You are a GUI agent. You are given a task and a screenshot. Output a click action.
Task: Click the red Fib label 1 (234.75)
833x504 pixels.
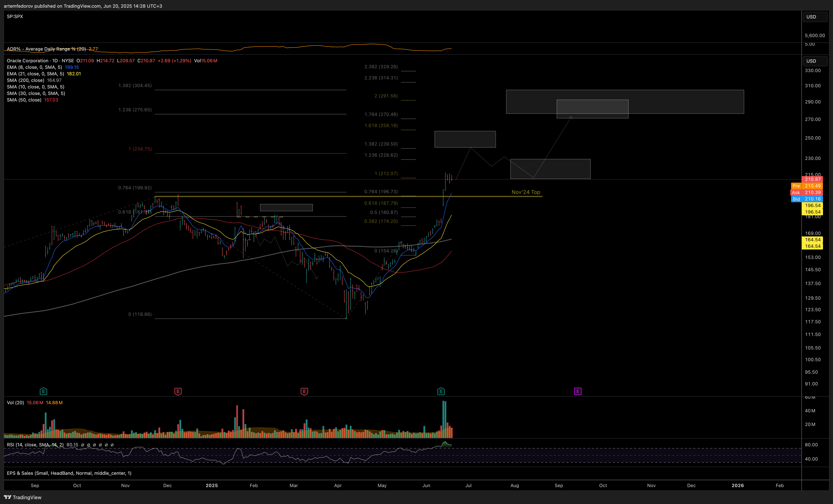pyautogui.click(x=140, y=149)
